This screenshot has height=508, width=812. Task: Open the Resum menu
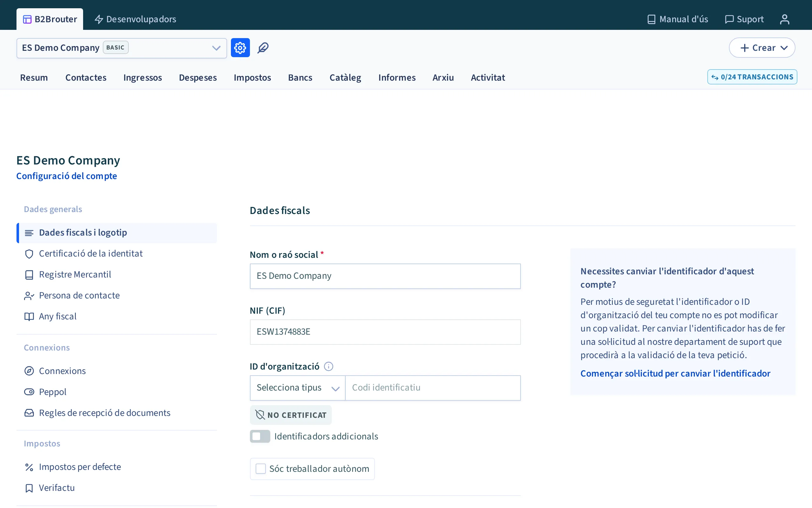34,77
